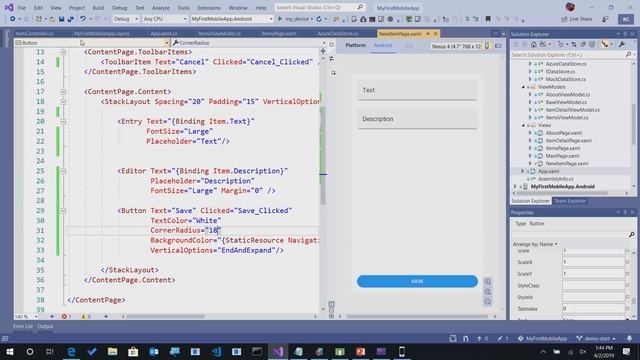Open the Nexus 4 device dropdown
Viewport: 640px width, 360px height.
click(456, 46)
